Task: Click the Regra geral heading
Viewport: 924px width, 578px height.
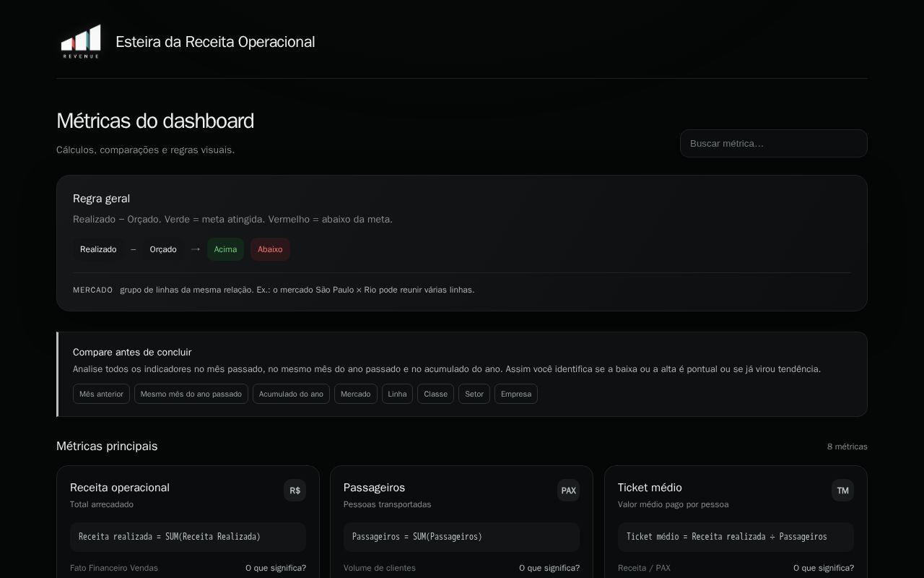Action: (x=101, y=198)
